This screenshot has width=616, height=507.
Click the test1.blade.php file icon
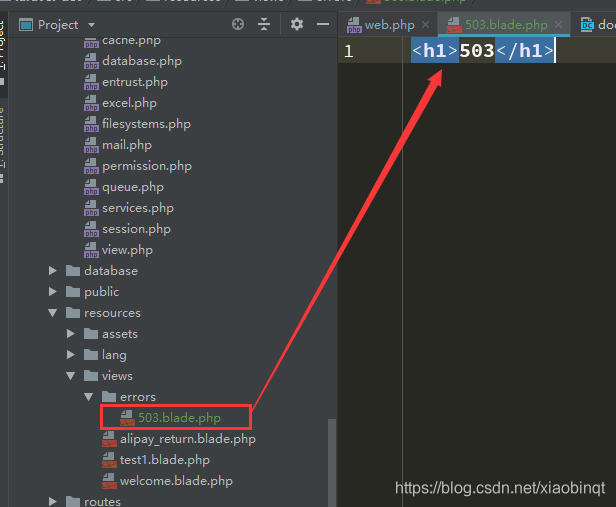click(109, 460)
